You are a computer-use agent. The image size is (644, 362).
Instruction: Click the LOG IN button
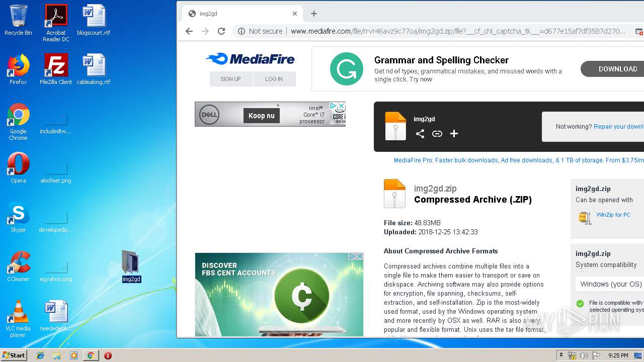274,79
